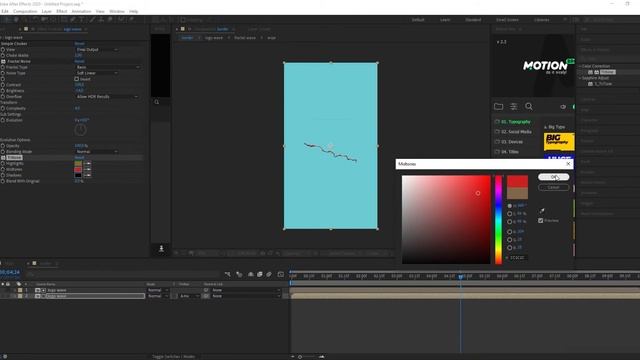Screen dimensions: 640x360
Task: Click the hex color value field
Action: (x=518, y=258)
